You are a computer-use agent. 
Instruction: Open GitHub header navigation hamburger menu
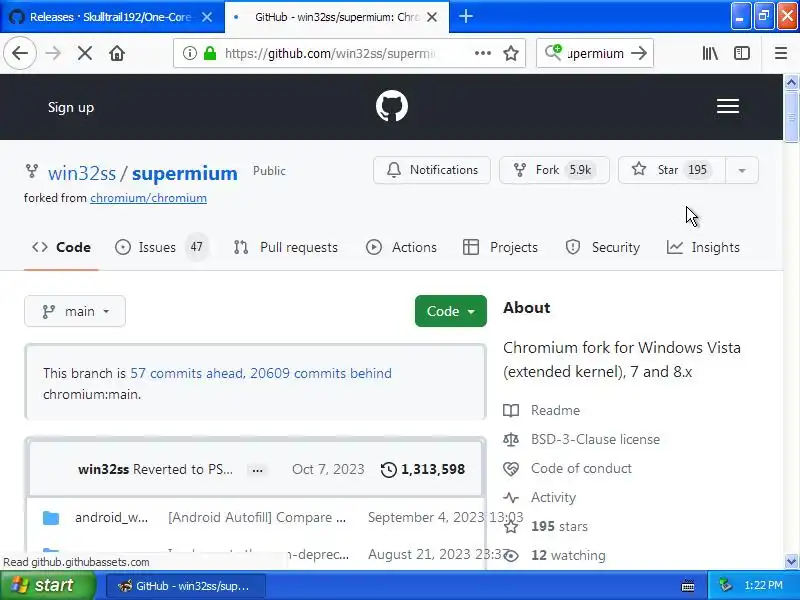(x=728, y=106)
